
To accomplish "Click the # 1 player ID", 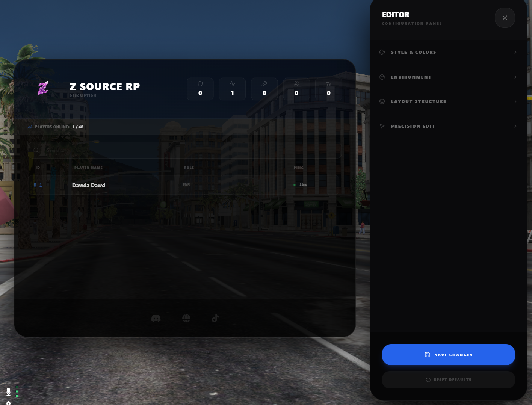I will pos(38,185).
